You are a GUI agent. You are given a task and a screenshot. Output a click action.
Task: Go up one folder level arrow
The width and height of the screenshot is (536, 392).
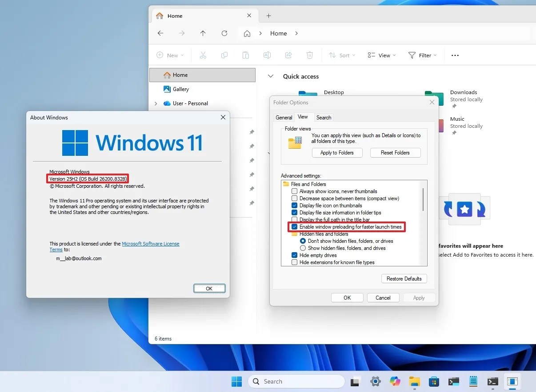tap(203, 33)
